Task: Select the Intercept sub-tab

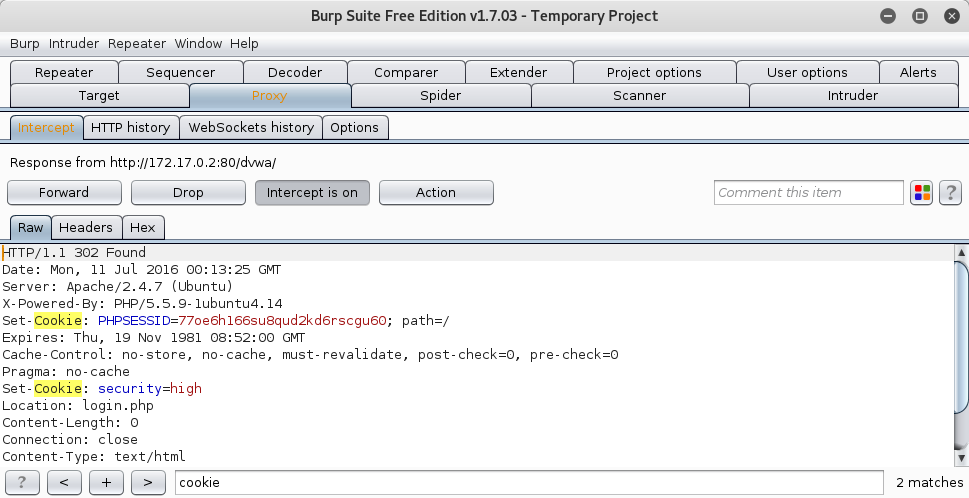Action: pos(46,128)
